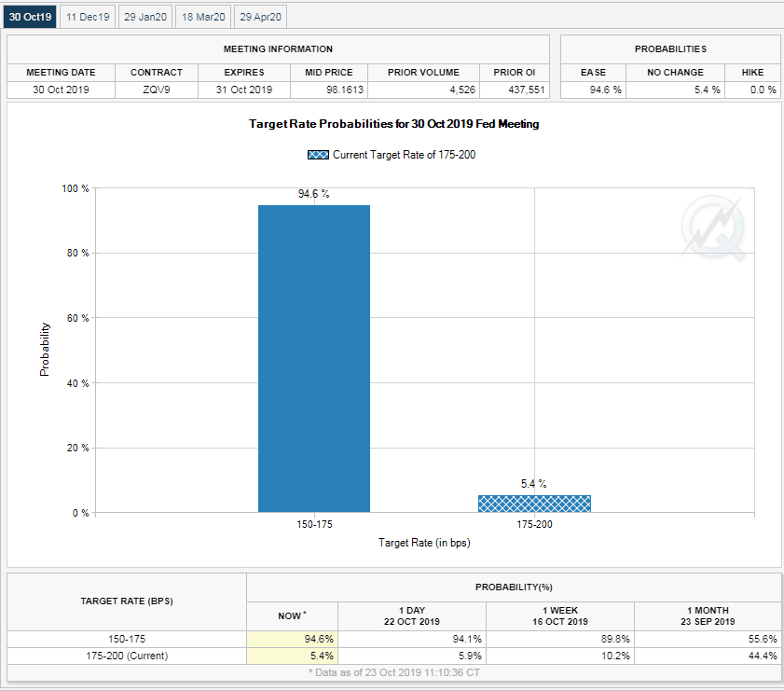Viewport: 784px width, 691px height.
Task: Click the highlighted NOW 5.4% cell
Action: 293,656
